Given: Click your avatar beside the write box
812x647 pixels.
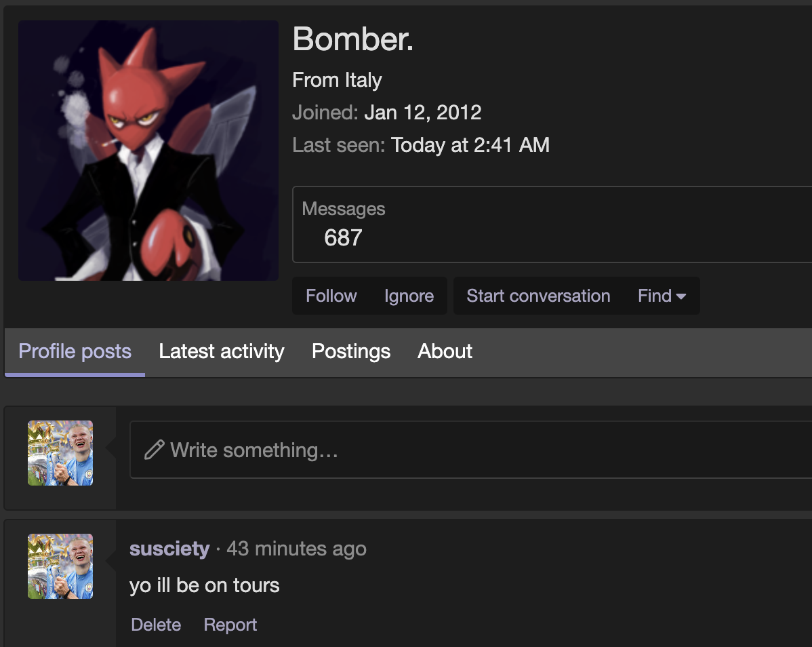Looking at the screenshot, I should click(x=60, y=453).
